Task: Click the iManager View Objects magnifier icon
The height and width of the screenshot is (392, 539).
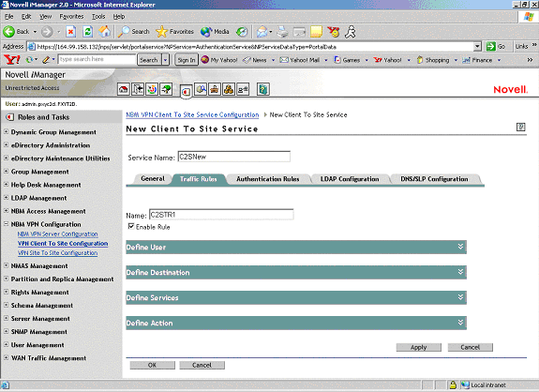Action: pyautogui.click(x=201, y=89)
